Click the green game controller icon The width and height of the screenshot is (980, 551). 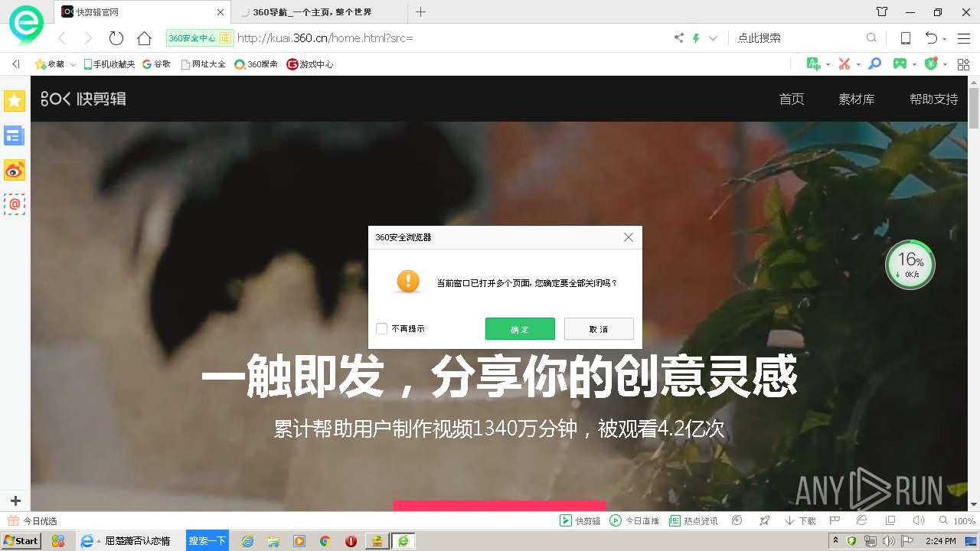pyautogui.click(x=900, y=64)
